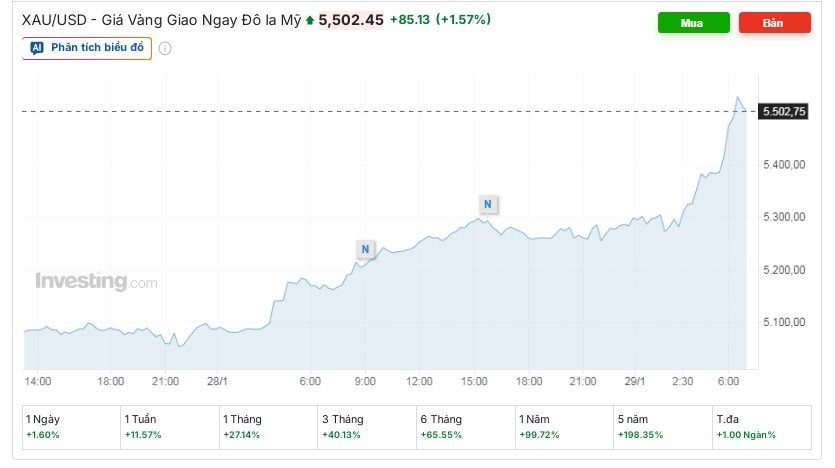Click the green up-arrow price indicator

(x=310, y=20)
